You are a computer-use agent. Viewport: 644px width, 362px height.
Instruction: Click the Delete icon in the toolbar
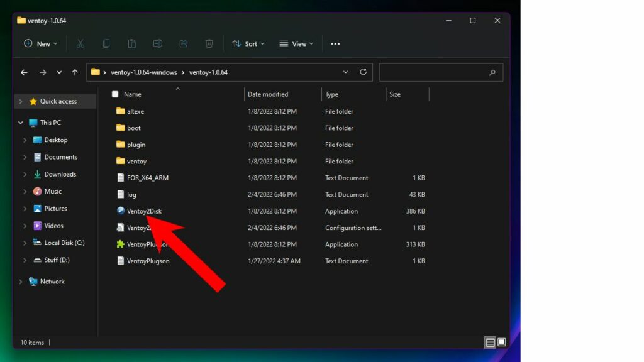tap(209, 43)
